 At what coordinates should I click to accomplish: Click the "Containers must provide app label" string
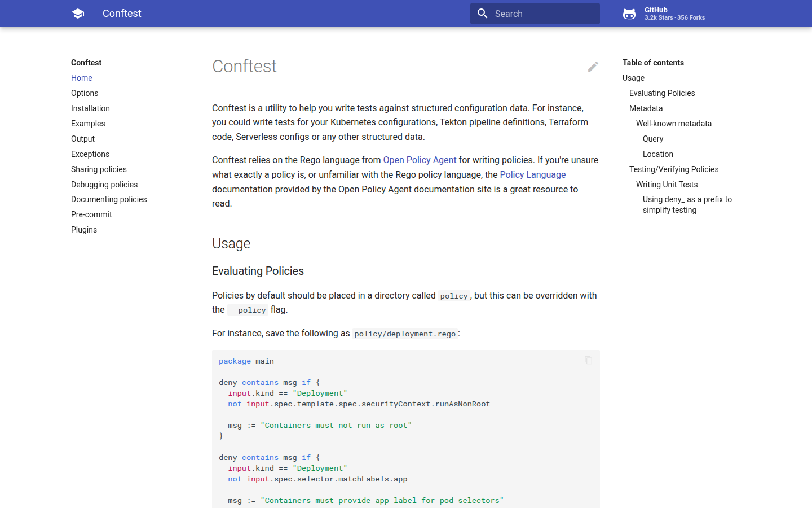382,501
